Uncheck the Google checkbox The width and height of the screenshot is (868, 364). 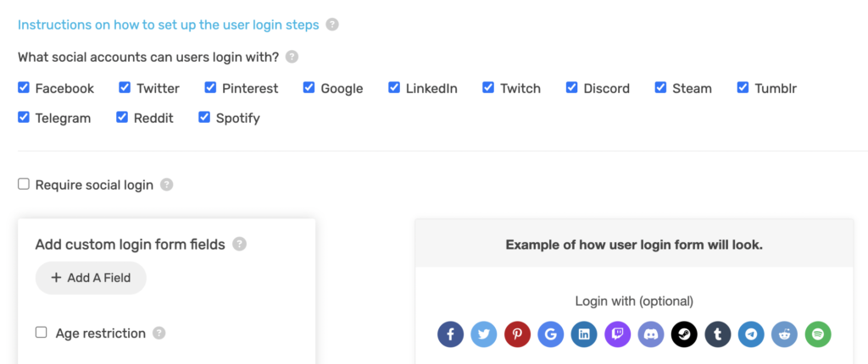309,87
